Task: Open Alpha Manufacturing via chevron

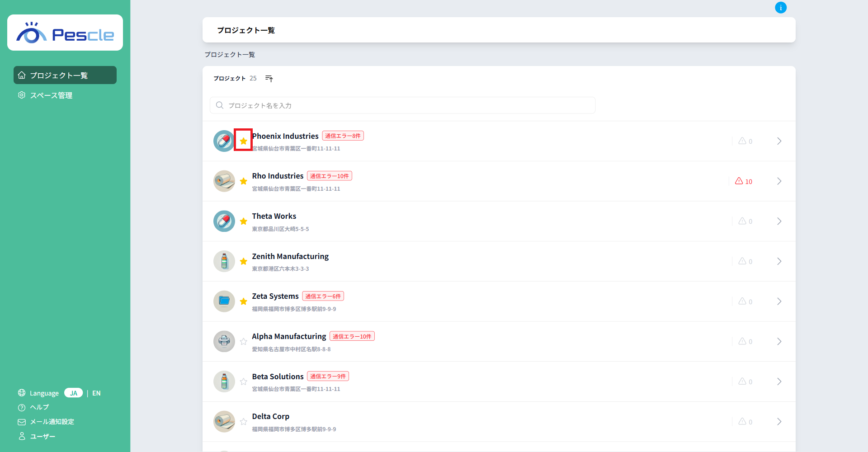Action: coord(779,342)
